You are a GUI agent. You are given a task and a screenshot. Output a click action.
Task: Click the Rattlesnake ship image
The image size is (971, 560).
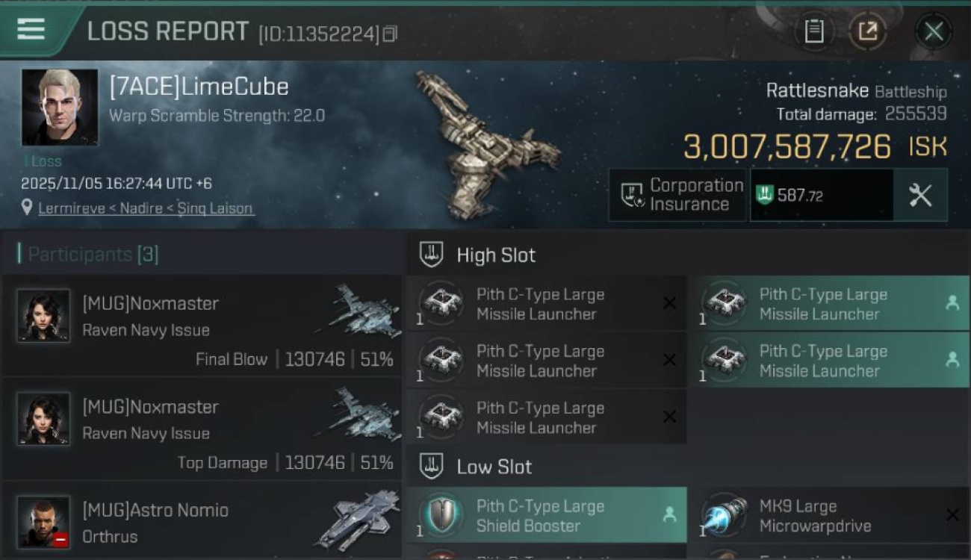[485, 146]
